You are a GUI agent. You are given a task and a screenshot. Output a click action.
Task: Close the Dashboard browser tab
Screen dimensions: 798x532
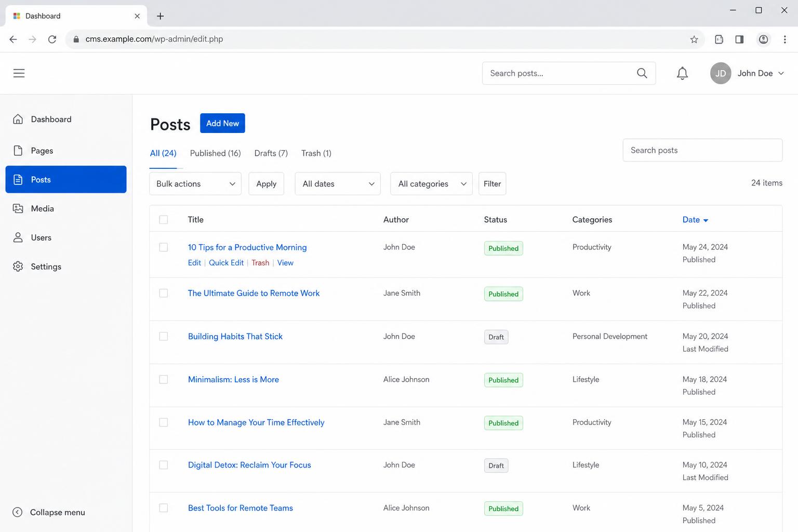click(137, 16)
